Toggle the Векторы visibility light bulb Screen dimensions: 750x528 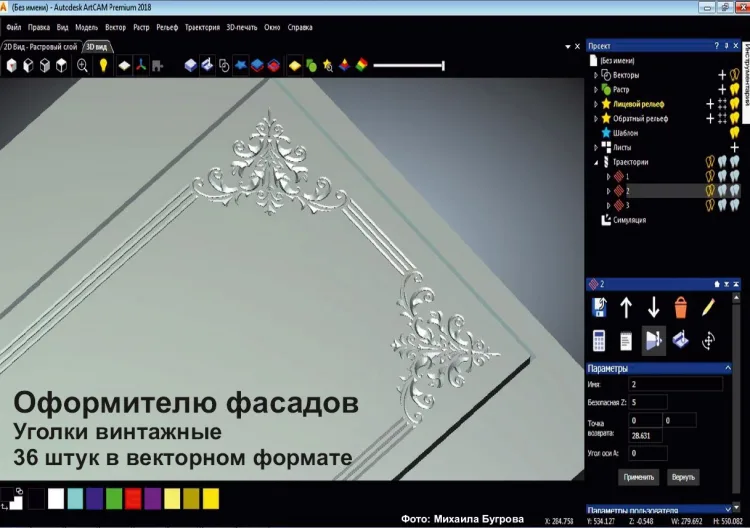734,75
